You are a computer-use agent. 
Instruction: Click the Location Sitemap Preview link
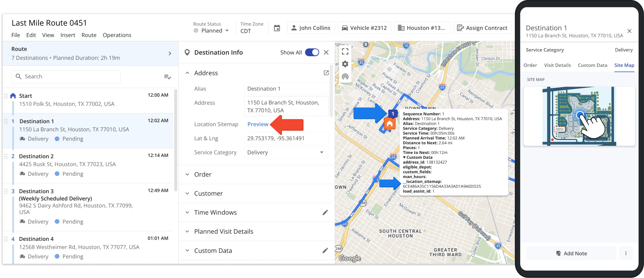coord(258,124)
